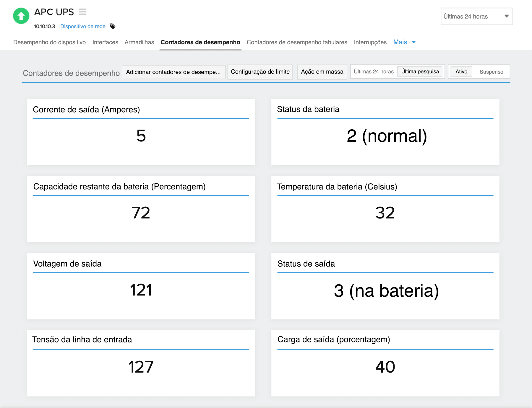Image resolution: width=532 pixels, height=408 pixels.
Task: Click the Contadores de desempenho section heading
Action: click(71, 73)
